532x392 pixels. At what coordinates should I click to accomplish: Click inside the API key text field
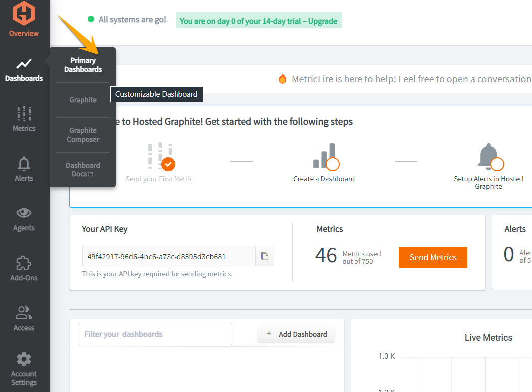(x=169, y=256)
